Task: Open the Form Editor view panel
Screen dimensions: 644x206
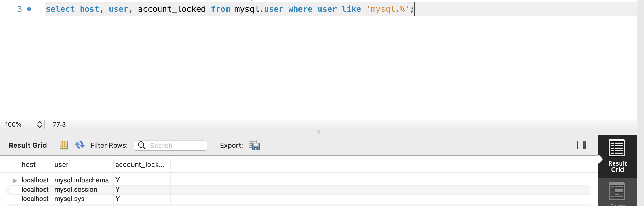Action: 617,192
